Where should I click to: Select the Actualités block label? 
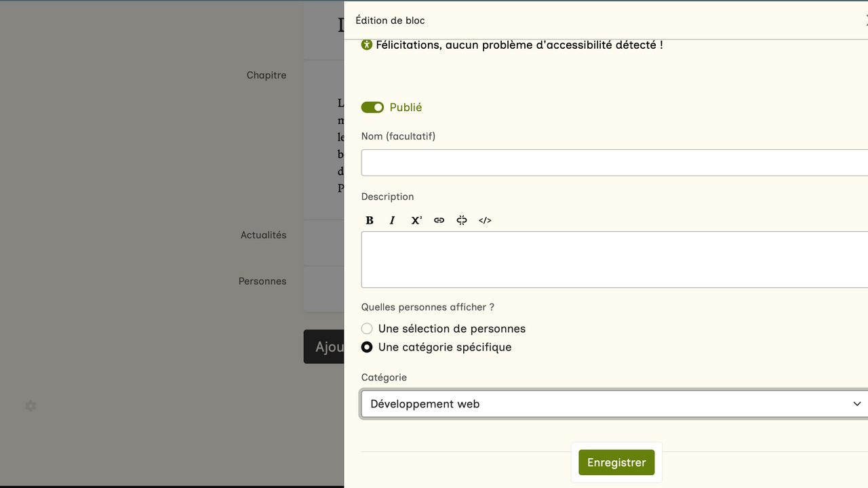point(263,235)
